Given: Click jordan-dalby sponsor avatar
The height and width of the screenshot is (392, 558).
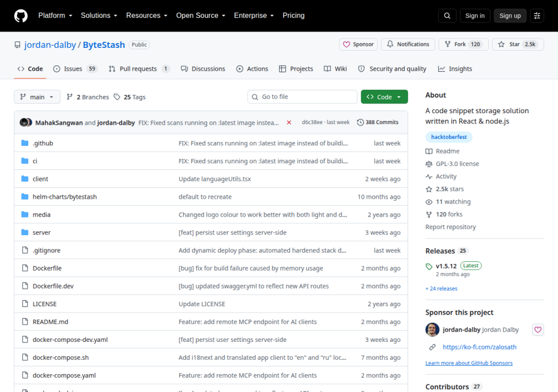Looking at the screenshot, I should (432, 330).
